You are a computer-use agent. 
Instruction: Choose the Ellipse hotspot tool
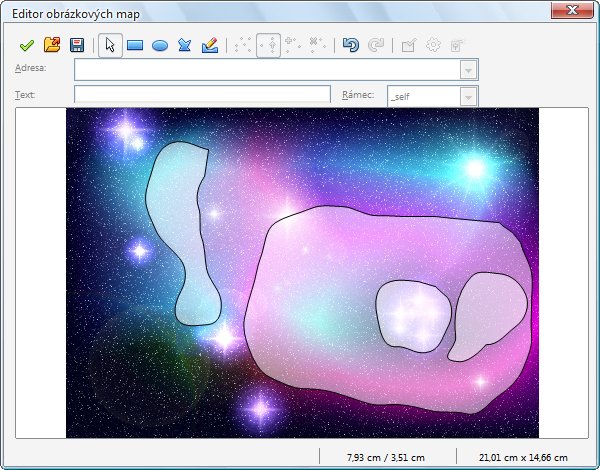click(160, 46)
